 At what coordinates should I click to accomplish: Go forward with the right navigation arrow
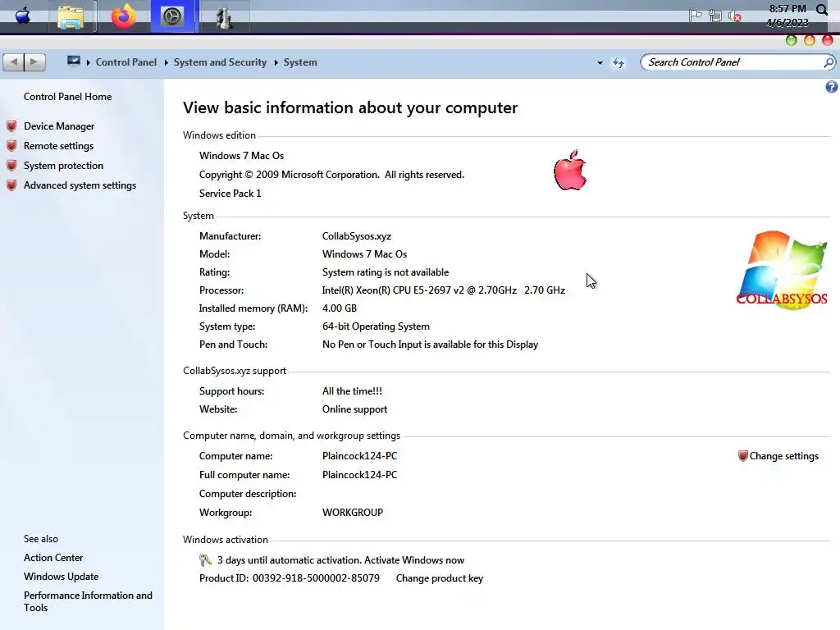[x=34, y=62]
